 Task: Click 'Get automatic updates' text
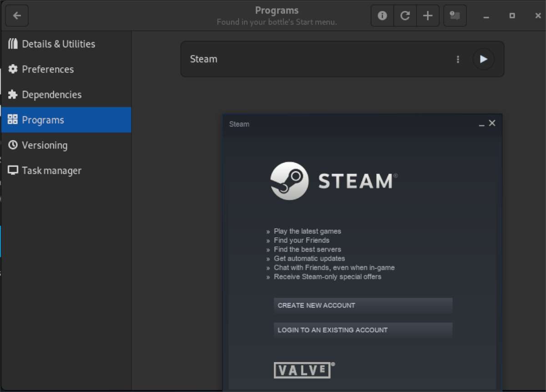[x=309, y=258]
